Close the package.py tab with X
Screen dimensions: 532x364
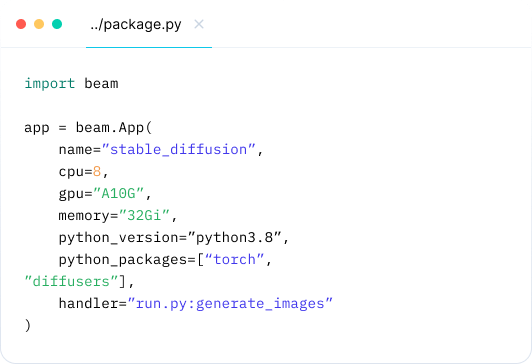point(199,24)
